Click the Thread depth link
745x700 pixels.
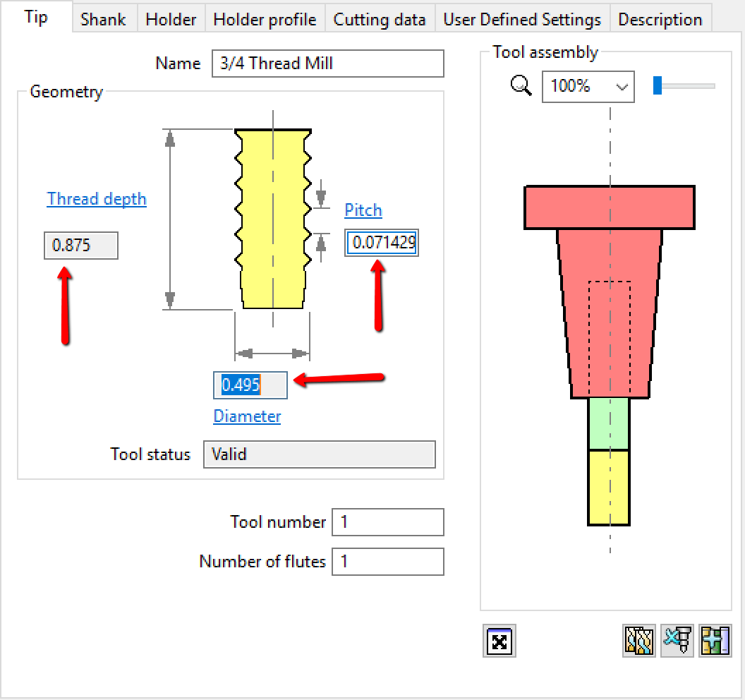pyautogui.click(x=97, y=199)
